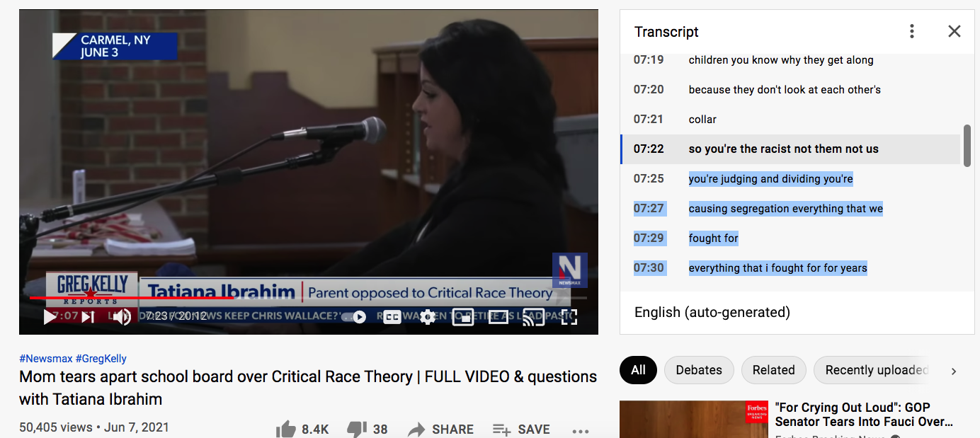Screen dimensions: 980x438
Task: Click the transcript panel scrollbar
Action: [x=967, y=146]
